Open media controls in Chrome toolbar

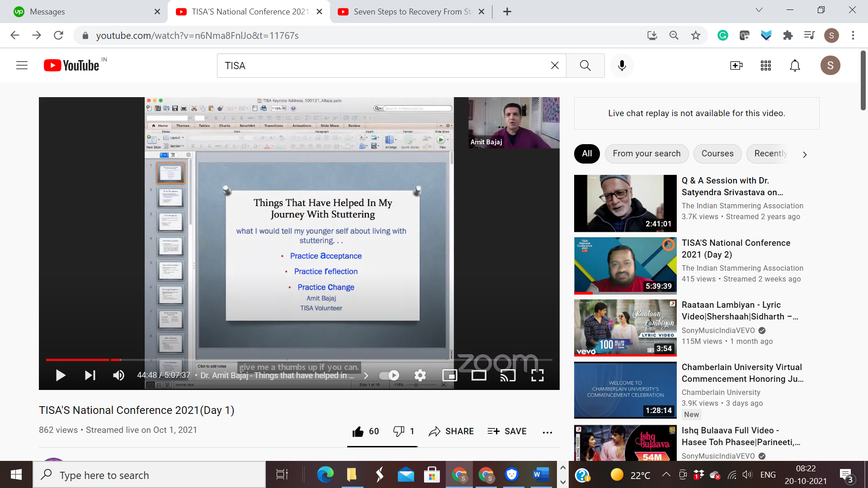click(x=809, y=35)
